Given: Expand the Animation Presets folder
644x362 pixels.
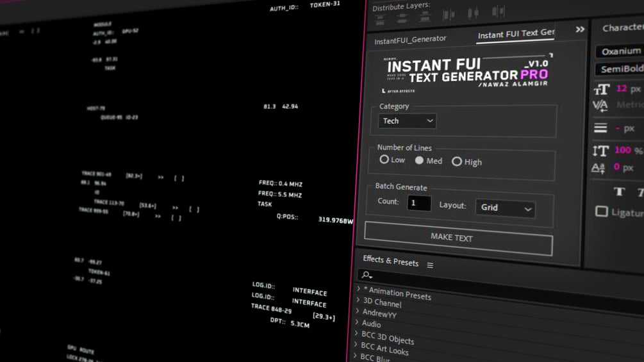Looking at the screenshot, I should tap(359, 288).
